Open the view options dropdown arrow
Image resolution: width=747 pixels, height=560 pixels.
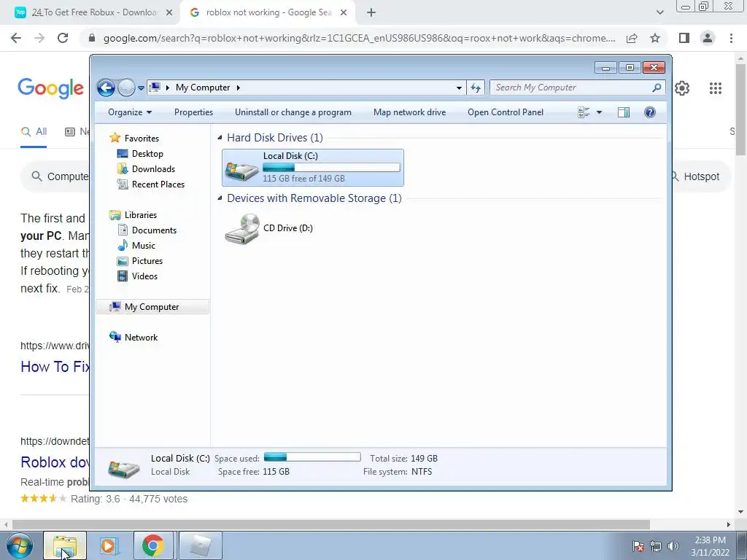(x=600, y=112)
